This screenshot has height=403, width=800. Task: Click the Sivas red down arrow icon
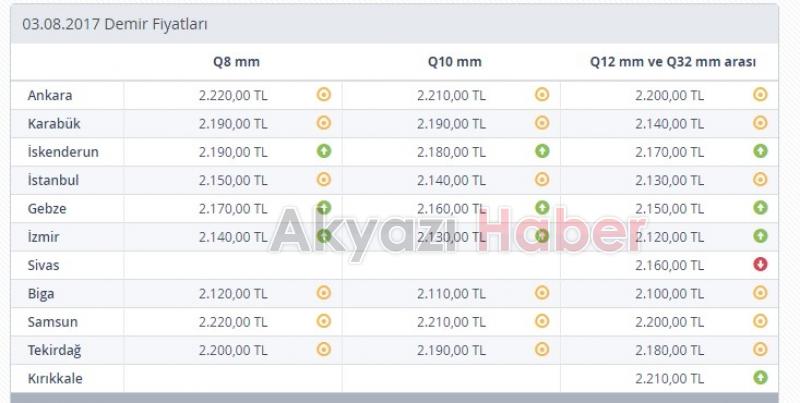click(760, 265)
